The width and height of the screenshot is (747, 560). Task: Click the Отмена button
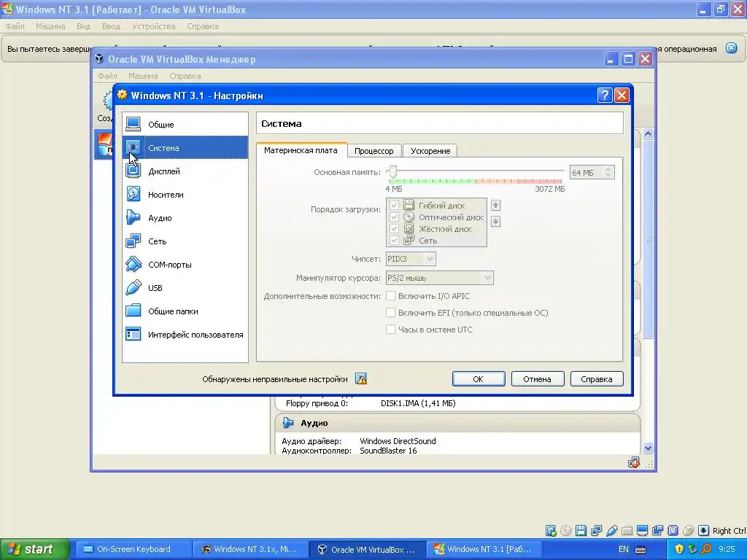coord(538,379)
